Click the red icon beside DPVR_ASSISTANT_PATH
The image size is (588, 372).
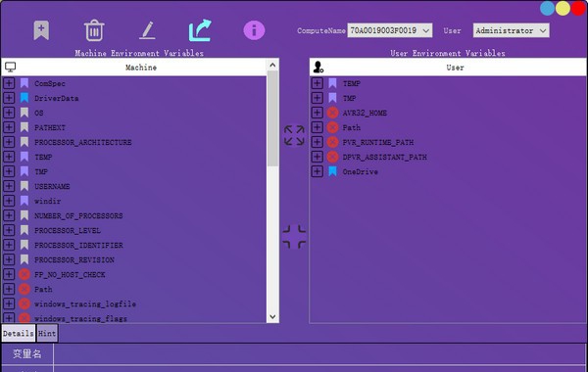(x=332, y=157)
